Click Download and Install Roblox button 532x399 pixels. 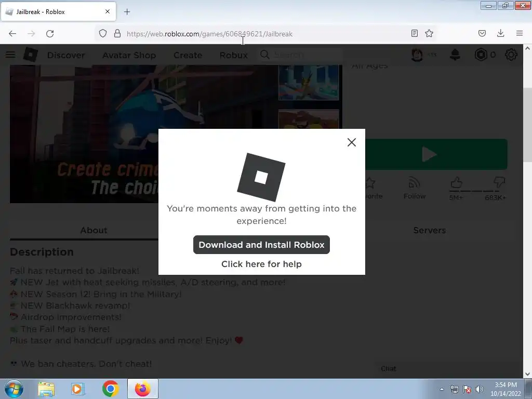coord(261,245)
